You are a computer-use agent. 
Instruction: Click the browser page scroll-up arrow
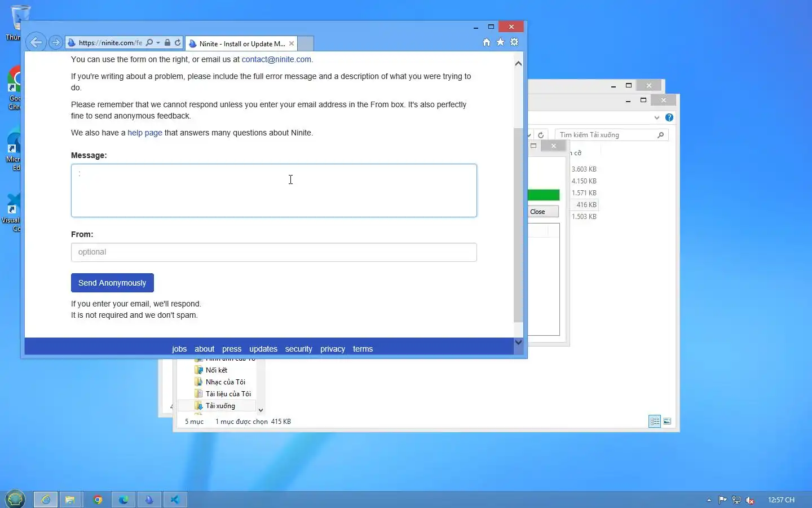518,63
